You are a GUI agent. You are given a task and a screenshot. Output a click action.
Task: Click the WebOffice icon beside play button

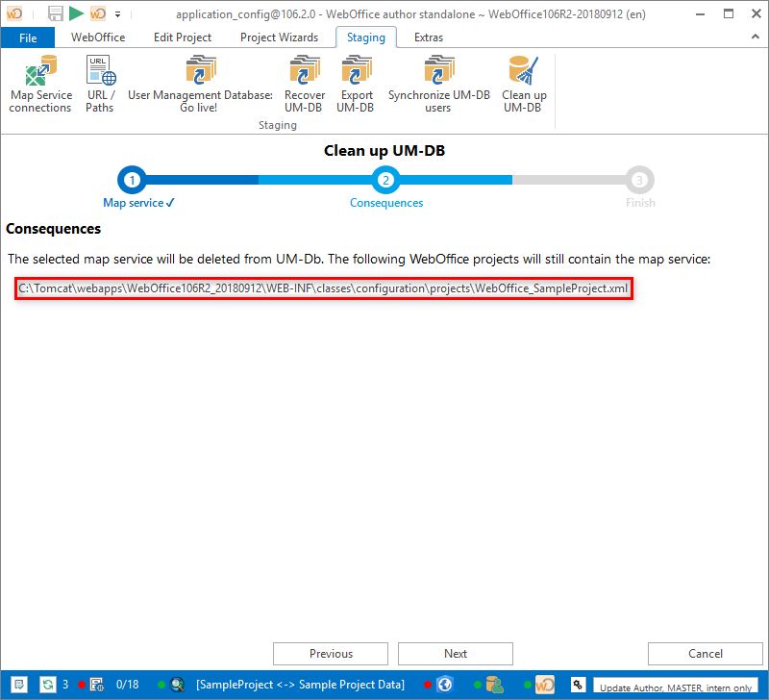coord(98,13)
